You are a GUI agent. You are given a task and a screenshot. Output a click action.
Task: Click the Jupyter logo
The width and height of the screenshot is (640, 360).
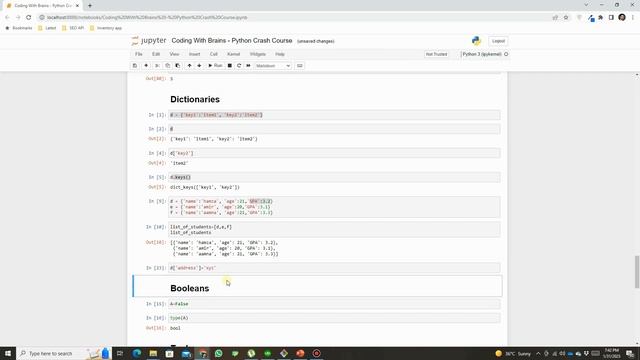point(149,40)
